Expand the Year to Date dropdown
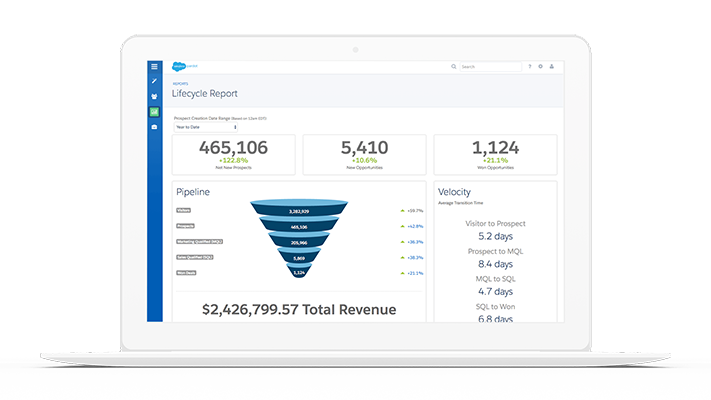Screen dimensions: 711x400 click(x=206, y=127)
